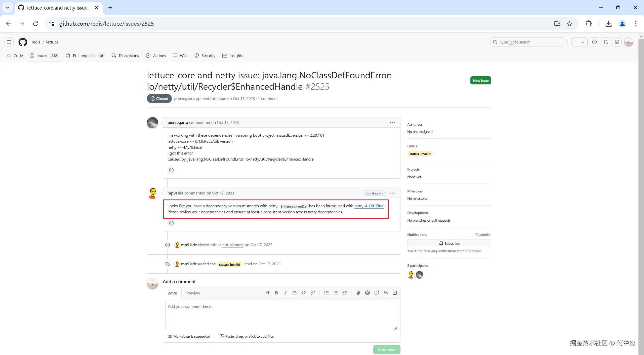Click the green New issue button

coord(480,81)
